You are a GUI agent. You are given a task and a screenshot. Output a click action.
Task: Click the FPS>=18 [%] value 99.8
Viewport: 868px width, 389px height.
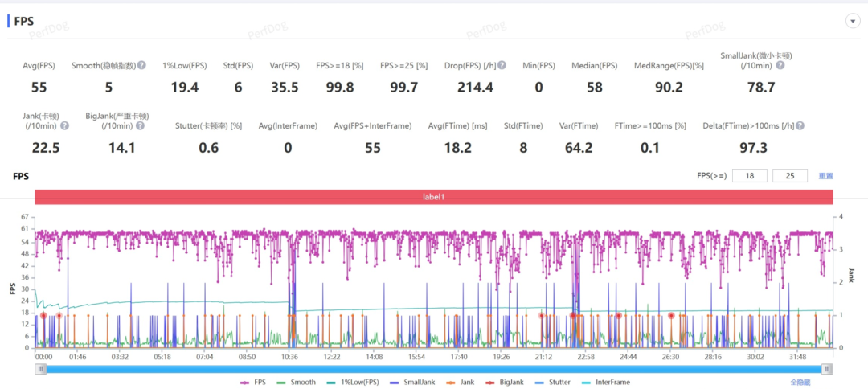339,88
